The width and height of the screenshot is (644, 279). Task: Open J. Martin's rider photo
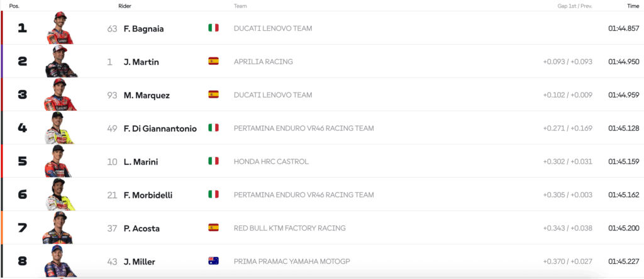pyautogui.click(x=60, y=62)
